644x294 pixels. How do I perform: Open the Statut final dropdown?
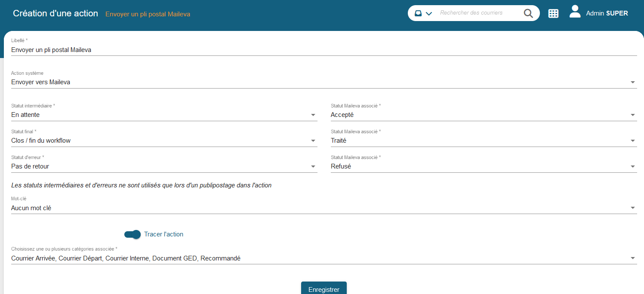tap(164, 141)
